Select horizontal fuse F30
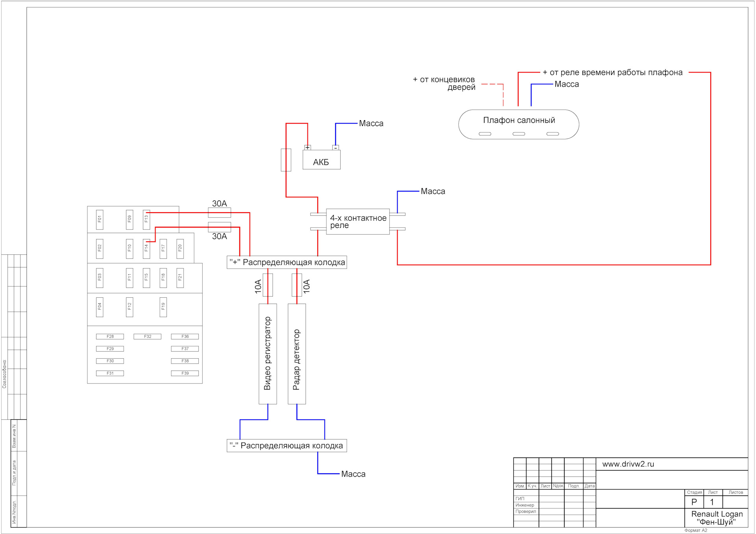This screenshot has width=756, height=534. (110, 361)
